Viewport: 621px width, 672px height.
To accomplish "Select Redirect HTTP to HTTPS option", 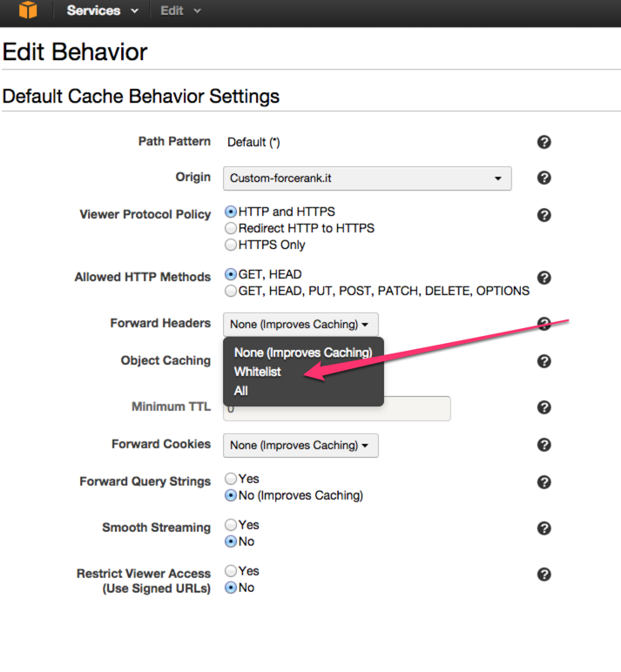I will (x=231, y=228).
